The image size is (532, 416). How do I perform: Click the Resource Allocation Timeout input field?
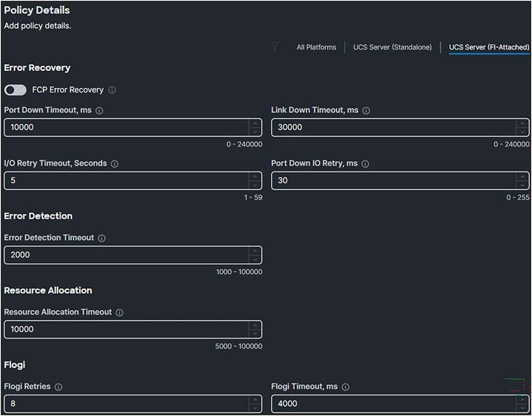126,330
